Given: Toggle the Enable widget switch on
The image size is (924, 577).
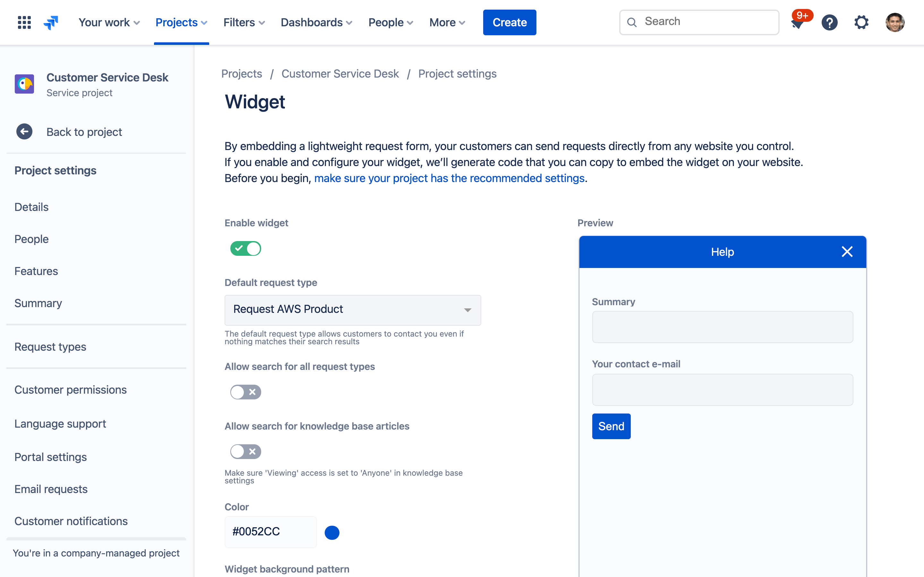Looking at the screenshot, I should pyautogui.click(x=245, y=248).
